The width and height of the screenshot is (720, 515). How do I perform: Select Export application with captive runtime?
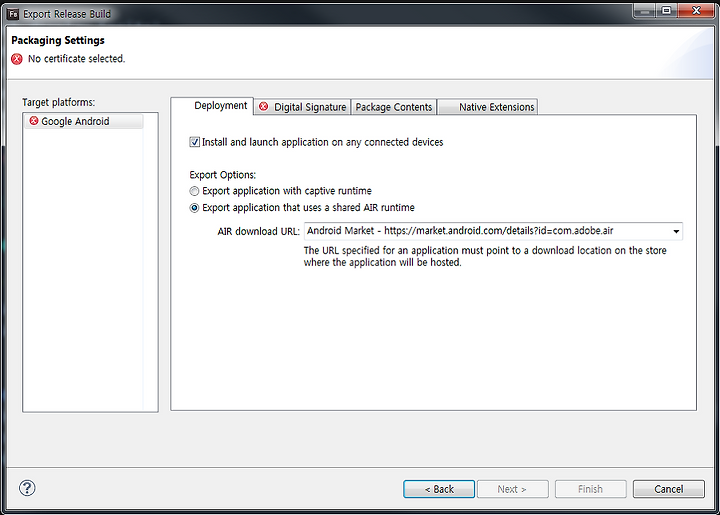coord(194,191)
